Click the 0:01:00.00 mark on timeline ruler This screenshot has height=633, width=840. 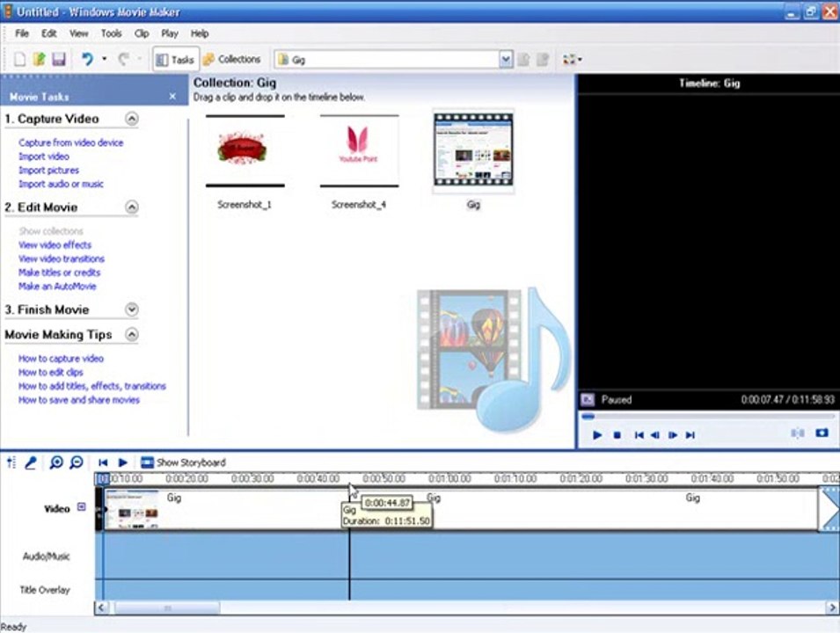click(x=449, y=478)
